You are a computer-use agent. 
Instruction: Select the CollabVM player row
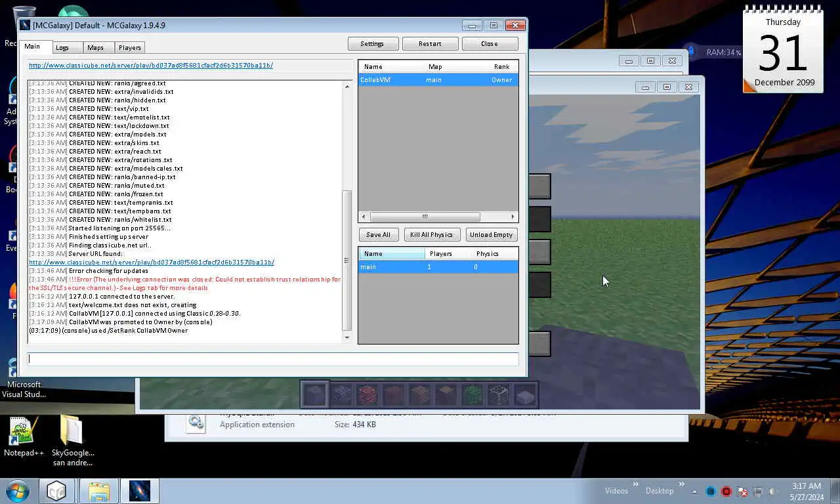pos(438,79)
